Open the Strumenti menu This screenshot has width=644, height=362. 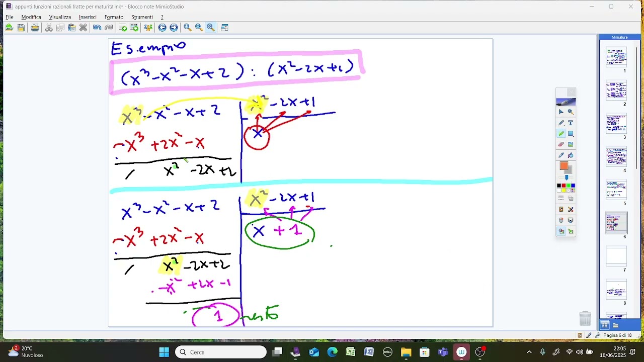pyautogui.click(x=142, y=17)
